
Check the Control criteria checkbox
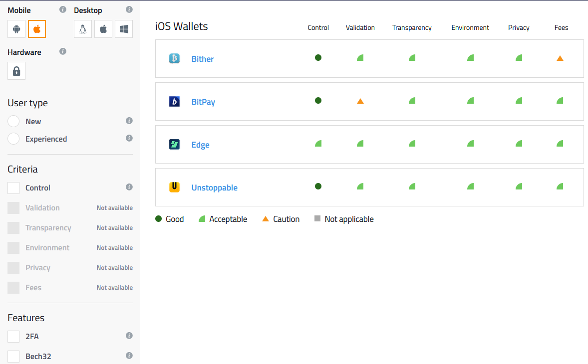tap(13, 188)
